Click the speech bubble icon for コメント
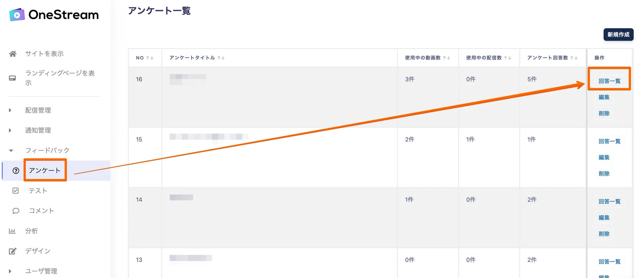Image resolution: width=644 pixels, height=278 pixels. (x=16, y=211)
